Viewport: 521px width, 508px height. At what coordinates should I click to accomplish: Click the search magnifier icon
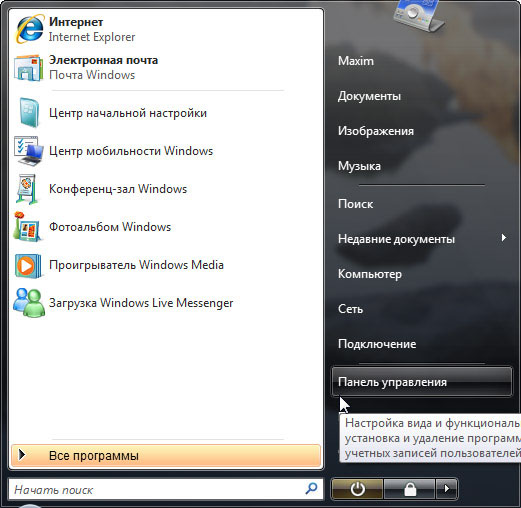pos(311,489)
